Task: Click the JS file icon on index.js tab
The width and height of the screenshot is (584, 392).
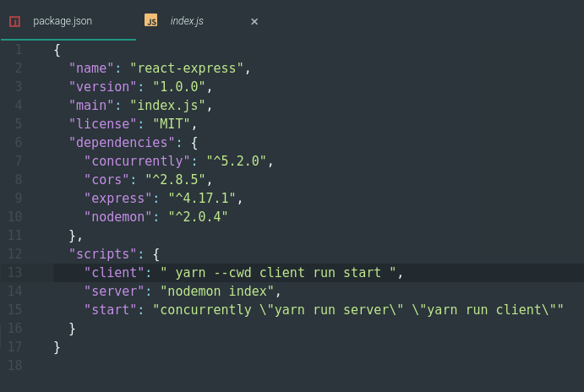Action: pyautogui.click(x=150, y=20)
